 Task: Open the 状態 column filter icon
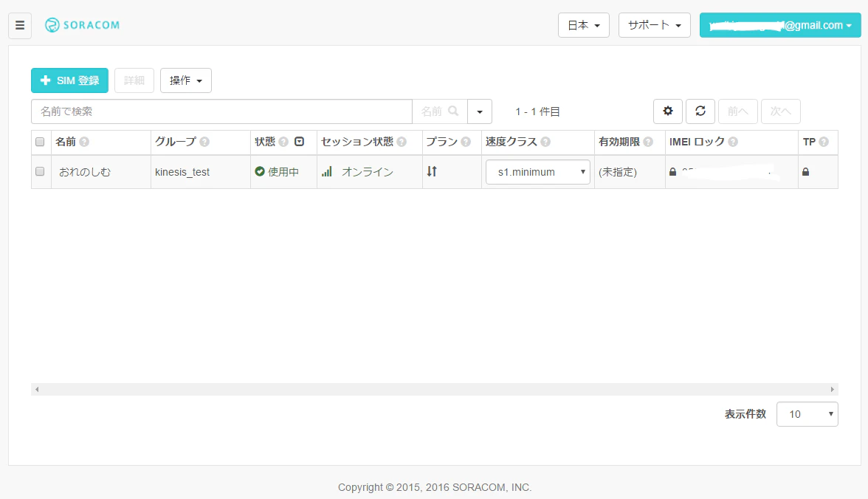pyautogui.click(x=300, y=142)
